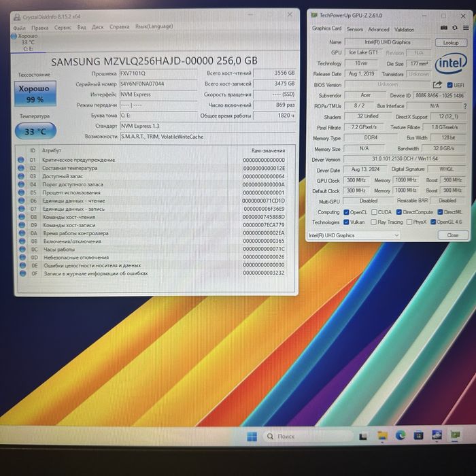Screen dimensions: 476x476
Task: Click the Raw-значения column header
Action: [x=268, y=150]
